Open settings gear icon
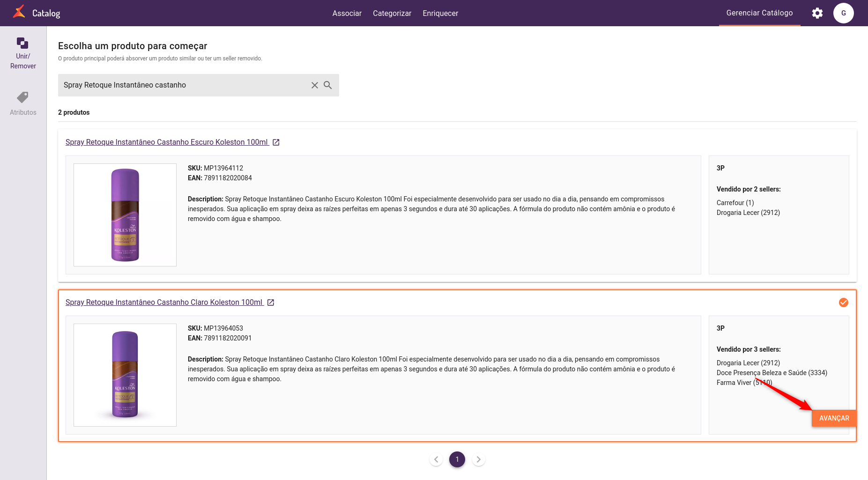The image size is (868, 480). [x=817, y=13]
